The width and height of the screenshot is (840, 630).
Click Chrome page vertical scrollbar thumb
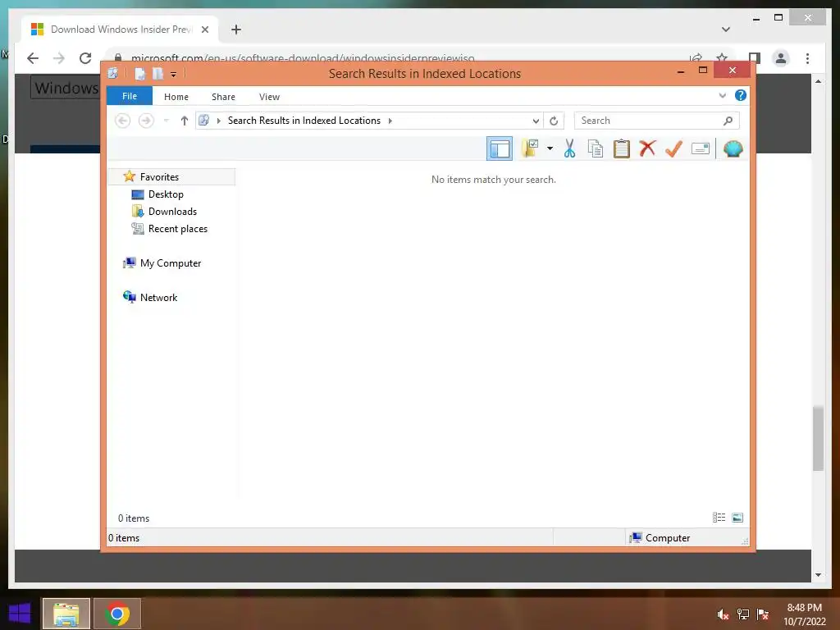click(818, 438)
